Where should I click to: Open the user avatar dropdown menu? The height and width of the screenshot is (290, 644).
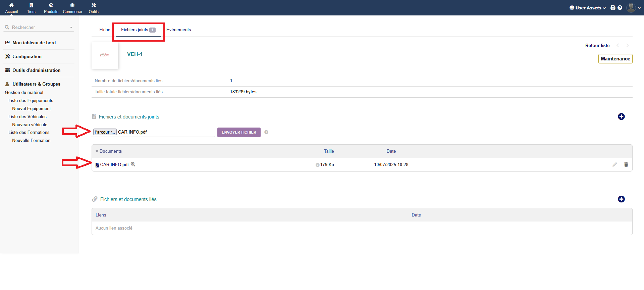point(633,8)
